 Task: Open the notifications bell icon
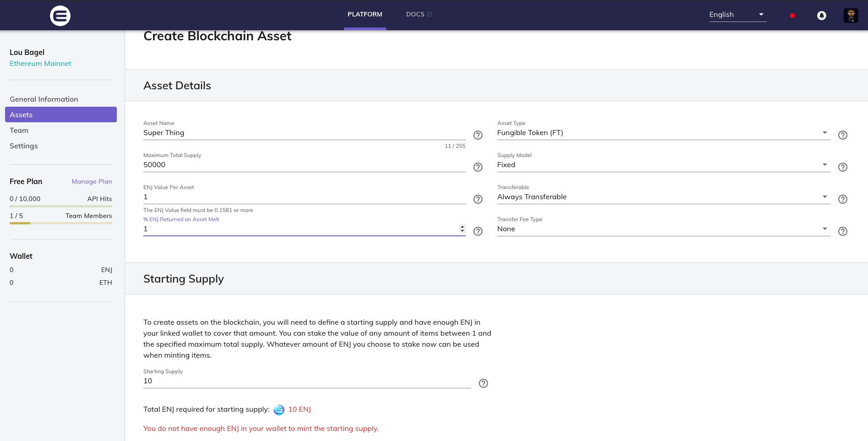click(822, 16)
